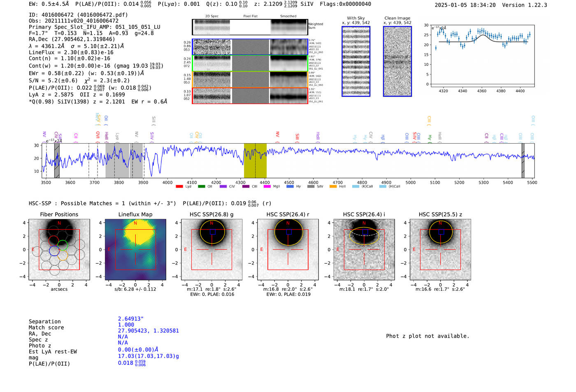Open the Lineflux Map image

click(x=135, y=250)
